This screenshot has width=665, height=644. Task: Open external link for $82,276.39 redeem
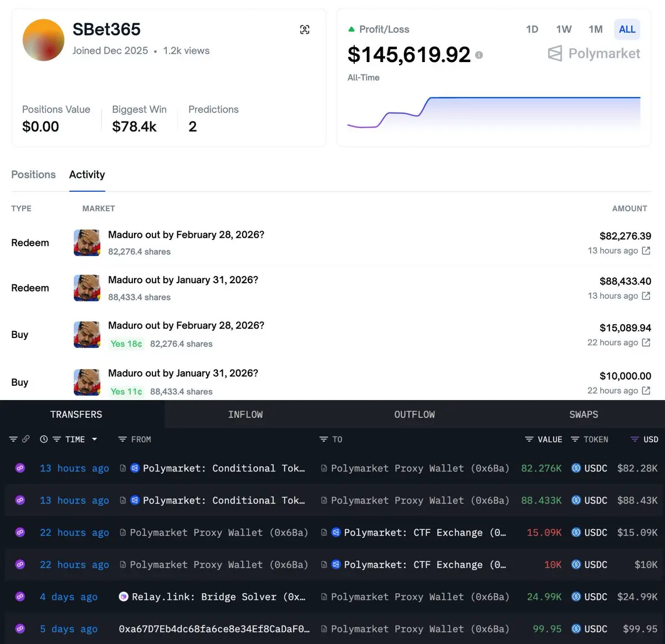pyautogui.click(x=646, y=251)
